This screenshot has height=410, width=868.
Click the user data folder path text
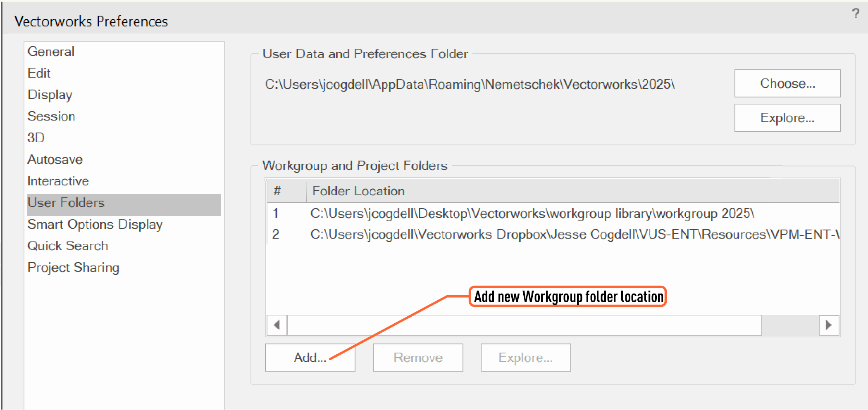(470, 84)
